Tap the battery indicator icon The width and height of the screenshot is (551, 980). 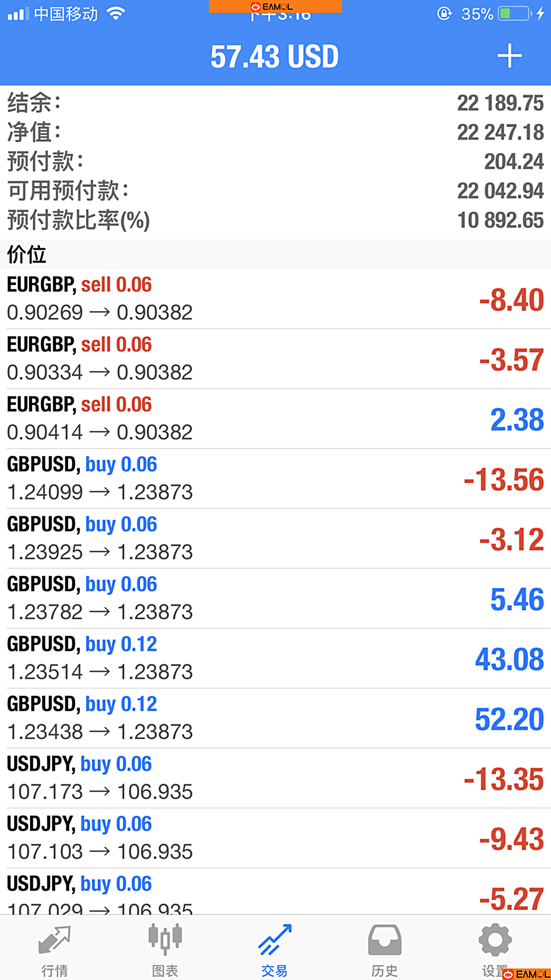pos(514,14)
